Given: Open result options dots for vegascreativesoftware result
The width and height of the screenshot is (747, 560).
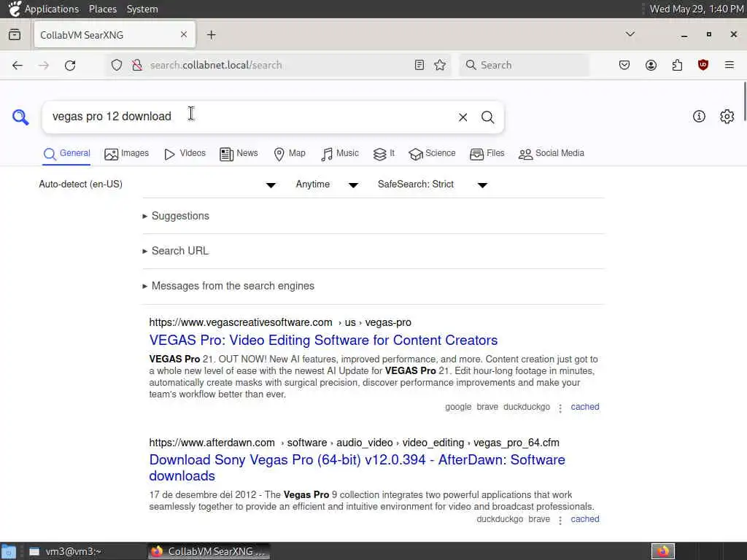Looking at the screenshot, I should click(560, 408).
